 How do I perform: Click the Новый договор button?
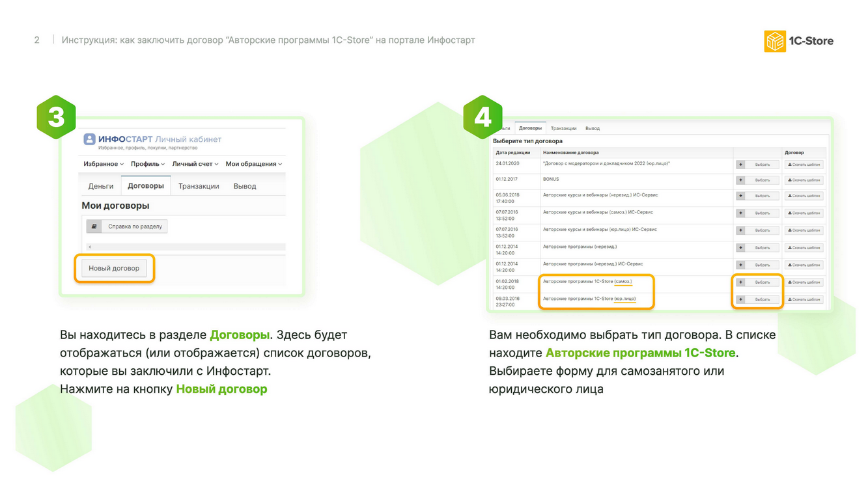pyautogui.click(x=114, y=268)
